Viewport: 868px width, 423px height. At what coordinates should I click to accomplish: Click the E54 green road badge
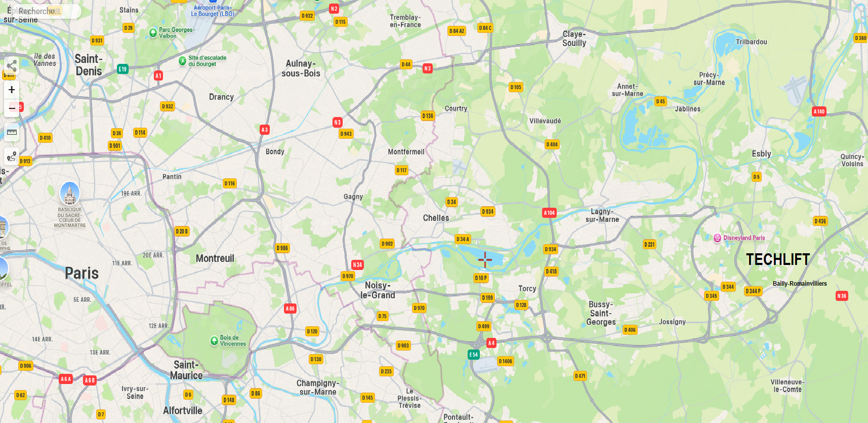(473, 355)
